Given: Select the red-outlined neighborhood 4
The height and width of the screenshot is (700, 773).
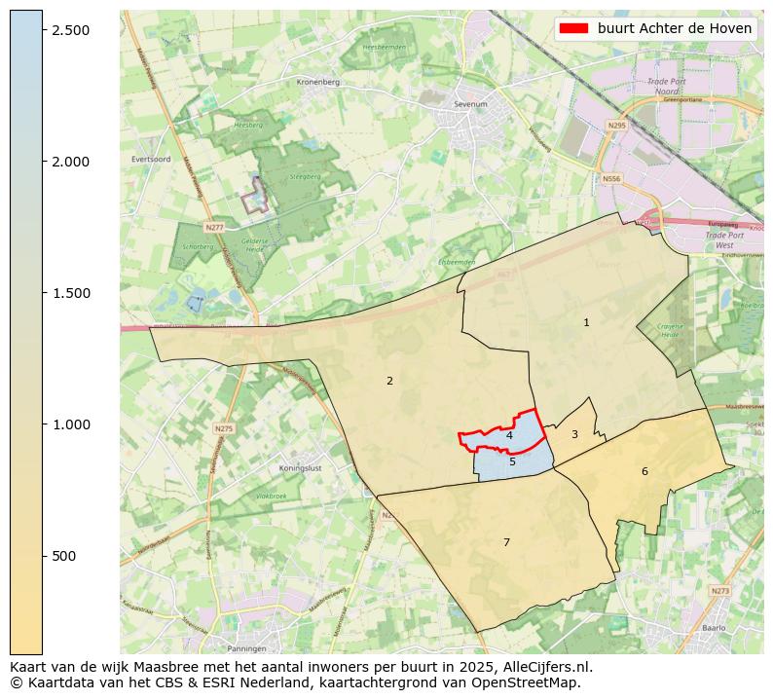Looking at the screenshot, I should tap(509, 435).
